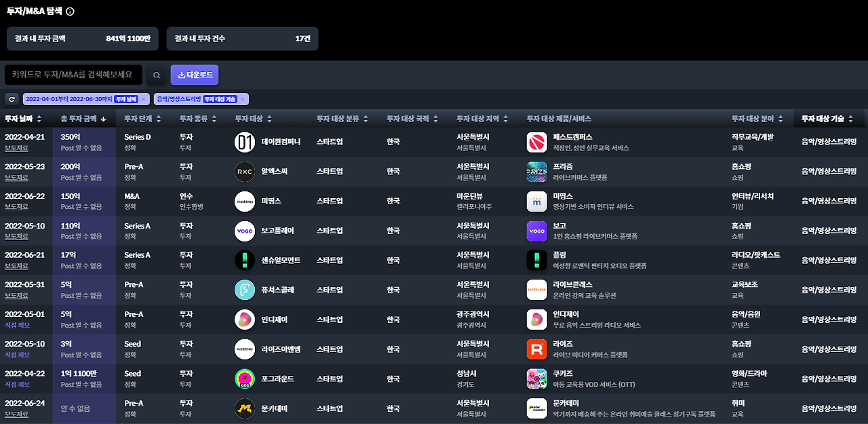Sort by 투자 대상 국적 column
The height and width of the screenshot is (424, 868).
coord(413,119)
